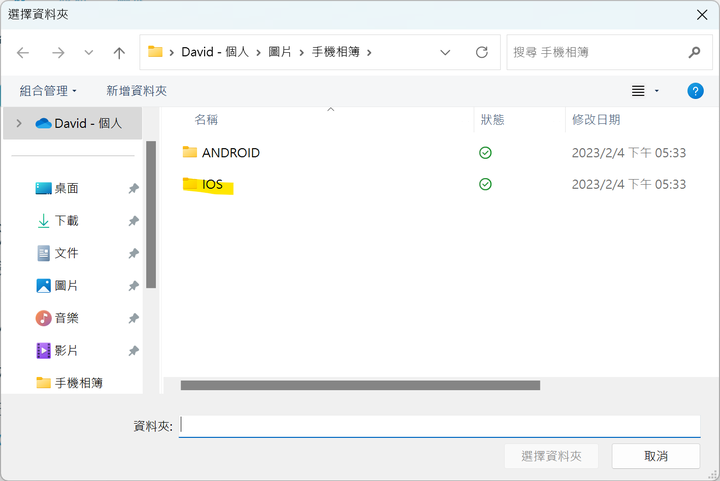
Task: Open help with question mark icon
Action: (695, 91)
